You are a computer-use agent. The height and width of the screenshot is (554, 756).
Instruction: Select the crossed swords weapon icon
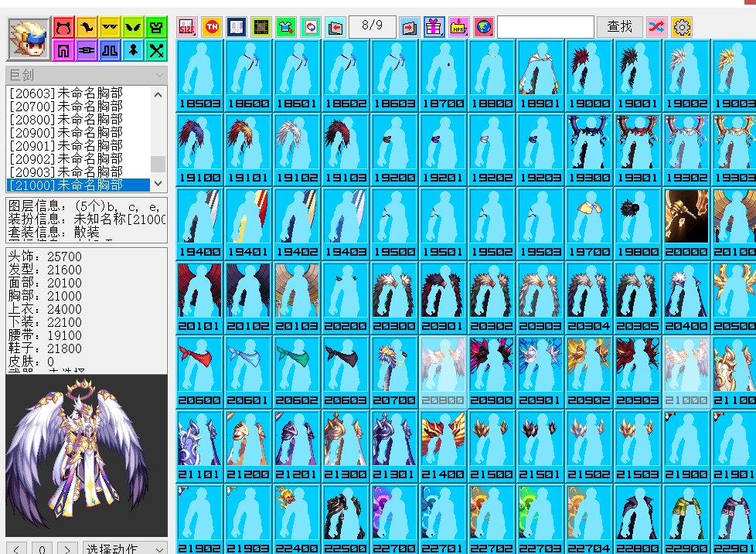tap(157, 51)
